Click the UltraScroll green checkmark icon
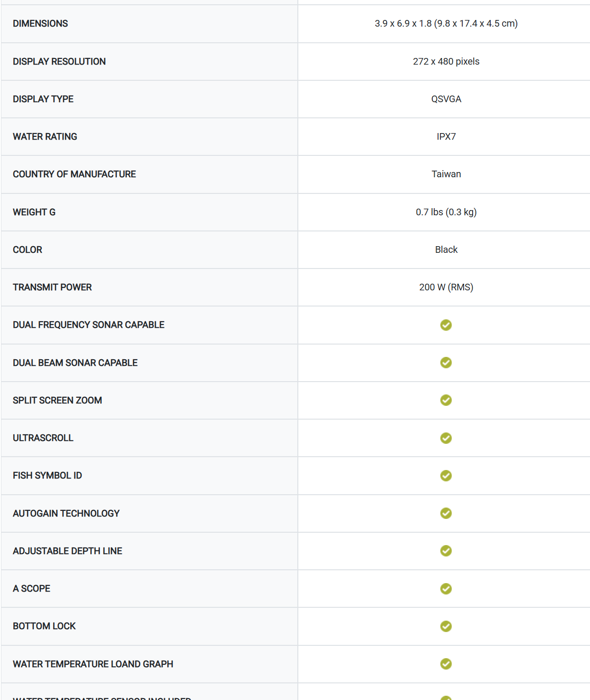 [x=446, y=438]
